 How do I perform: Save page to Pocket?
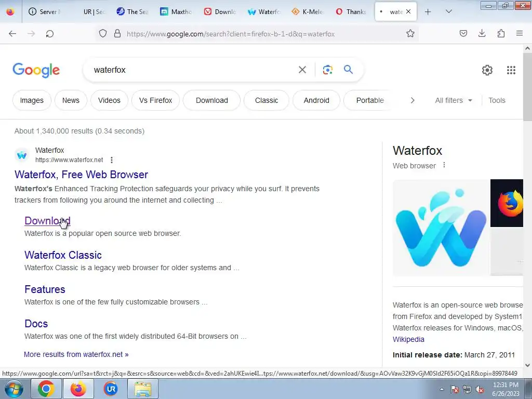[x=463, y=33]
